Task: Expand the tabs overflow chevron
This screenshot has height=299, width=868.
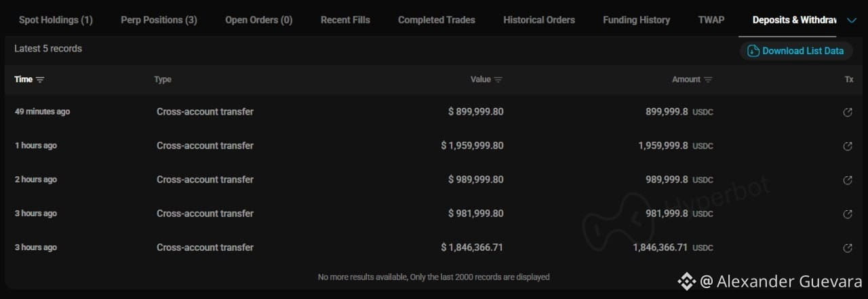Action: coord(852,20)
